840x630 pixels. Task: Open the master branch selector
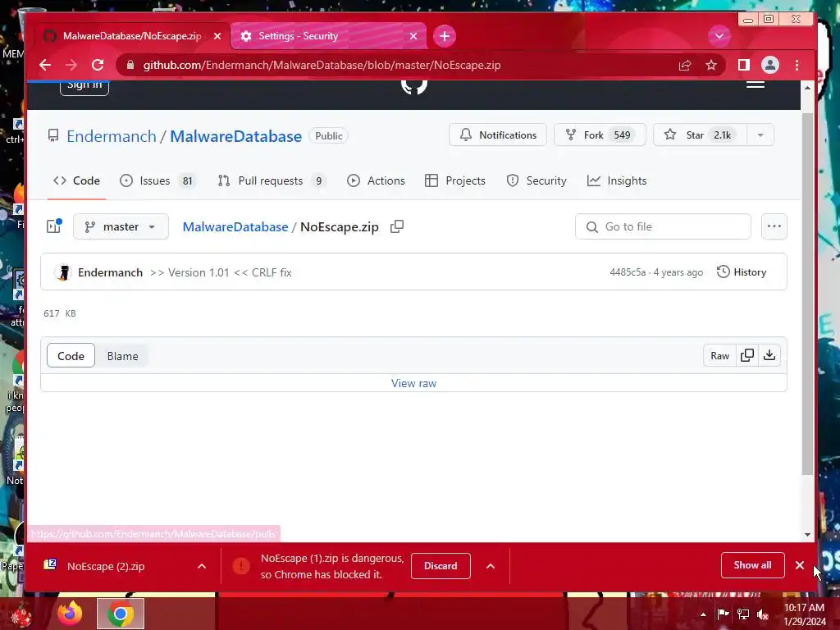(121, 226)
